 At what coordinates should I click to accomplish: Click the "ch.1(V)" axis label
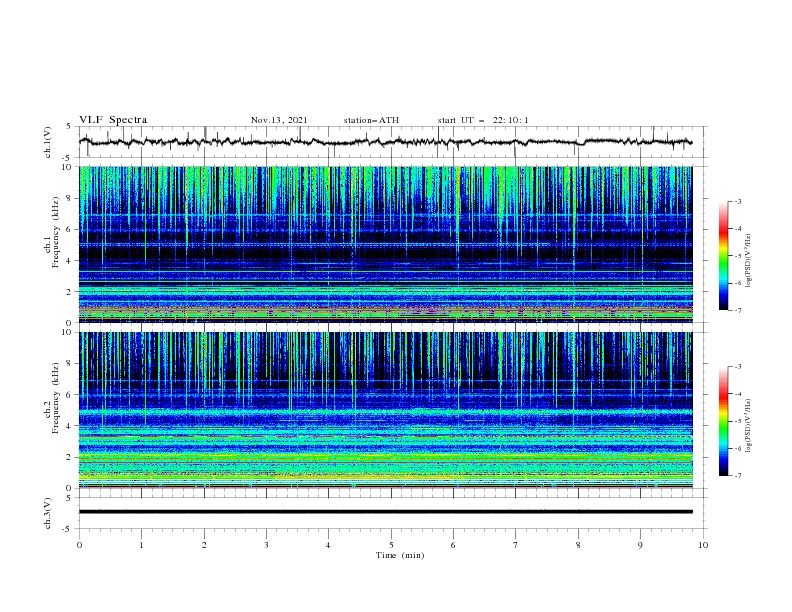pos(48,142)
